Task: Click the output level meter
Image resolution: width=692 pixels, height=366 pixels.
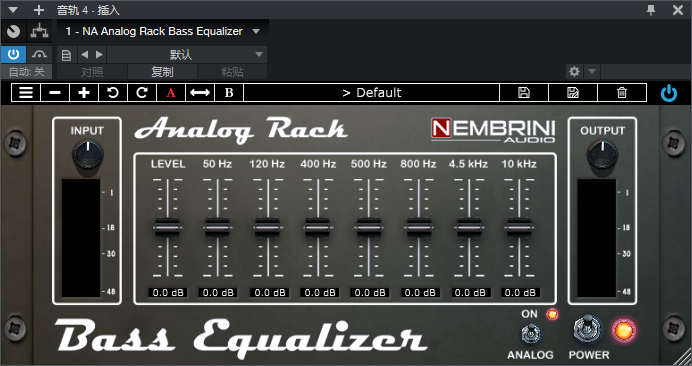Action: [596, 238]
